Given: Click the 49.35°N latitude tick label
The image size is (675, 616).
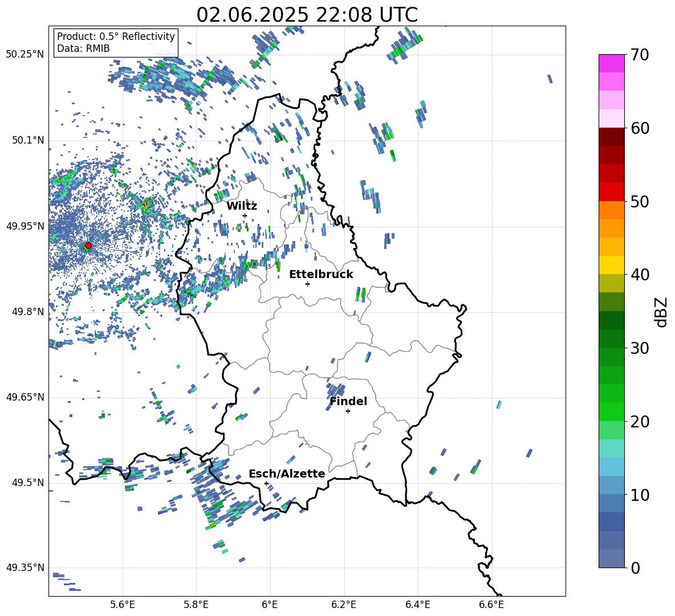Looking at the screenshot, I should click(x=25, y=568).
